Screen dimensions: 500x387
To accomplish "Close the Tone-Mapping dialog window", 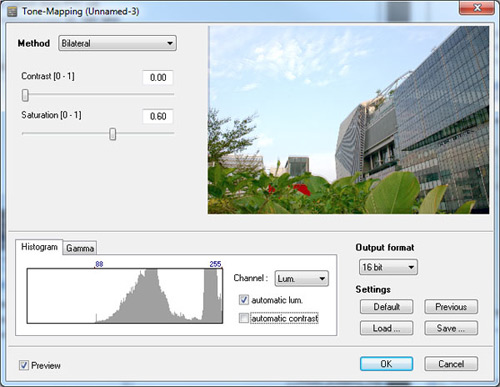I will [476, 8].
